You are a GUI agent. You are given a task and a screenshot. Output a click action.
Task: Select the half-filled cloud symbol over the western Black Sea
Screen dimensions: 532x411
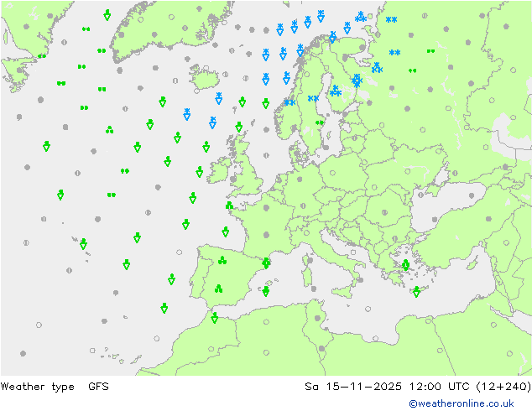[421, 195]
